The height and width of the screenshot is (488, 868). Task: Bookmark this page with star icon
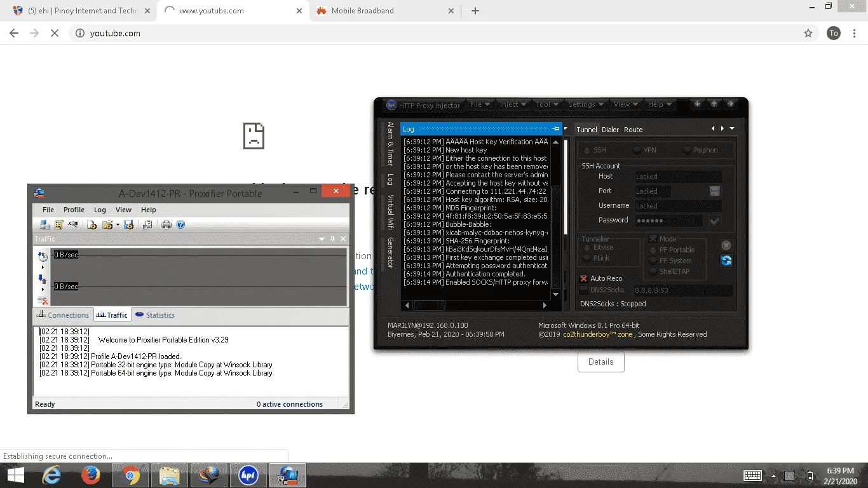coord(808,33)
